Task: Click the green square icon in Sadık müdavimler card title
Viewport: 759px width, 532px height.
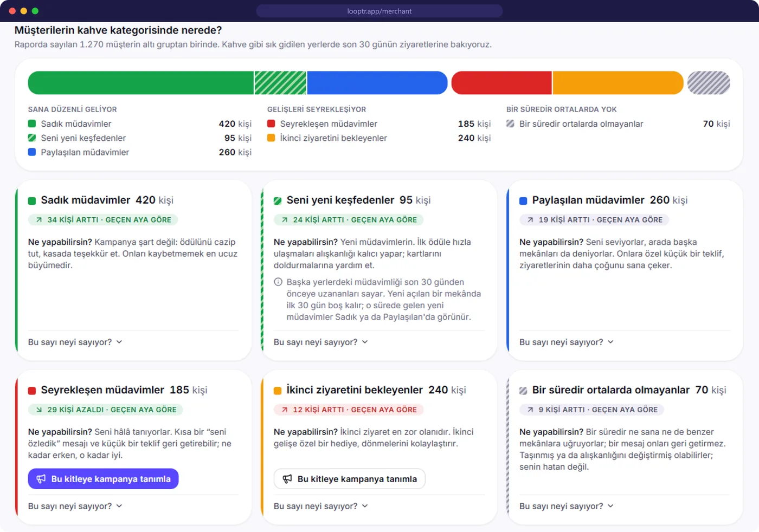Action: 32,201
